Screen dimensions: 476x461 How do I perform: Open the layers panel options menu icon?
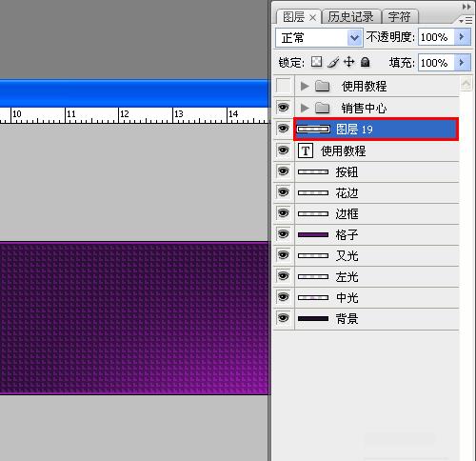(466, 21)
